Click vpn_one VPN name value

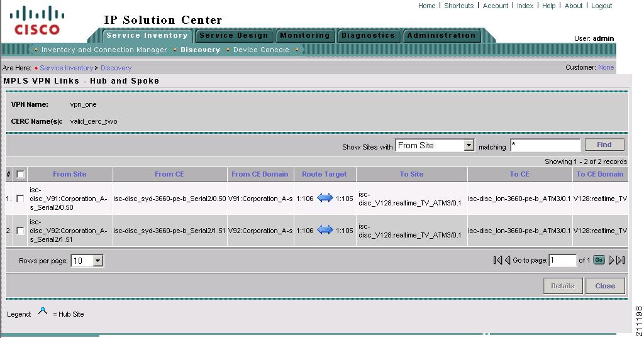(x=84, y=104)
